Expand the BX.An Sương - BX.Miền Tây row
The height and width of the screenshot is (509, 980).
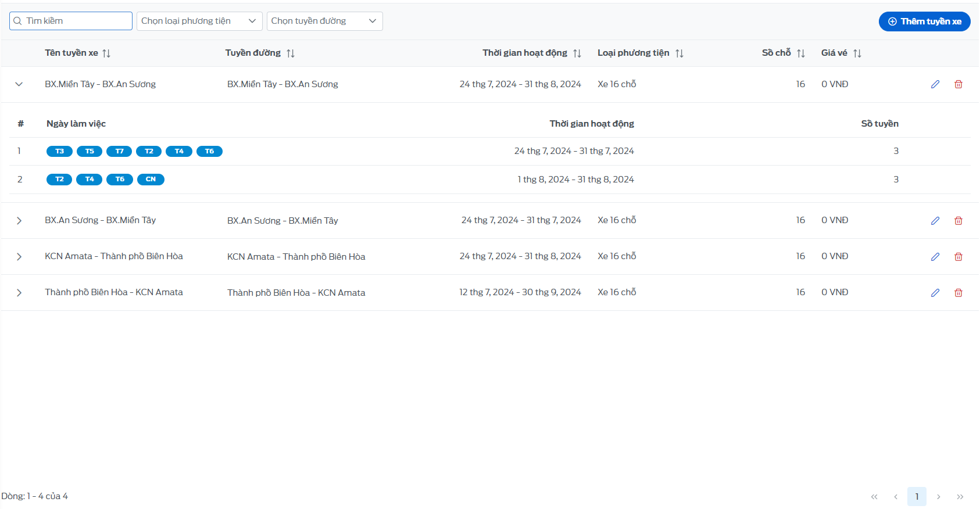19,221
